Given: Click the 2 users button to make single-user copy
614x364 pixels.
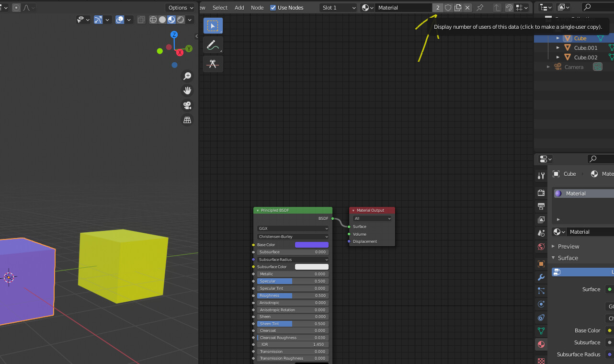Looking at the screenshot, I should [x=437, y=8].
